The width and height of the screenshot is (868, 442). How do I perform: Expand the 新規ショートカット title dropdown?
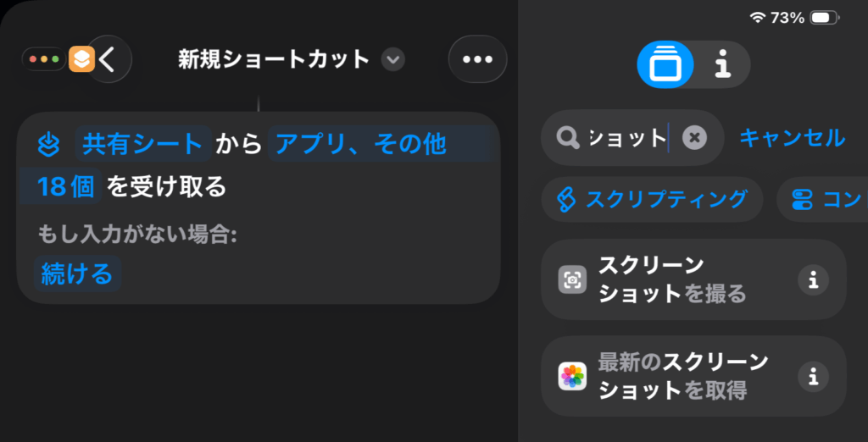392,59
